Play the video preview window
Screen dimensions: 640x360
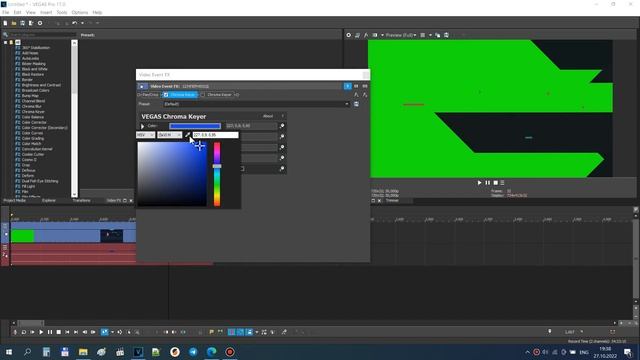[x=480, y=183]
